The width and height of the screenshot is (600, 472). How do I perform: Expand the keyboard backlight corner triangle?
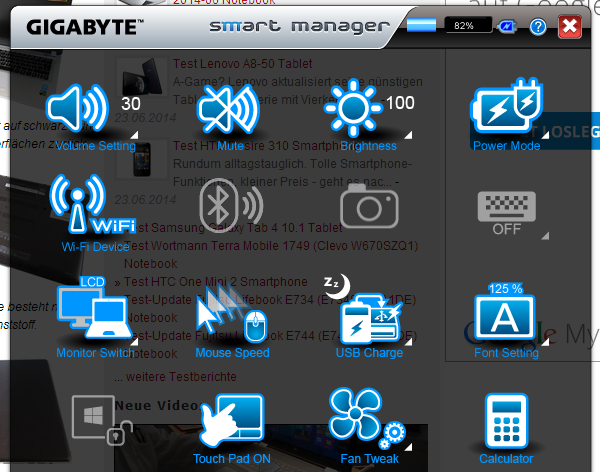545,236
